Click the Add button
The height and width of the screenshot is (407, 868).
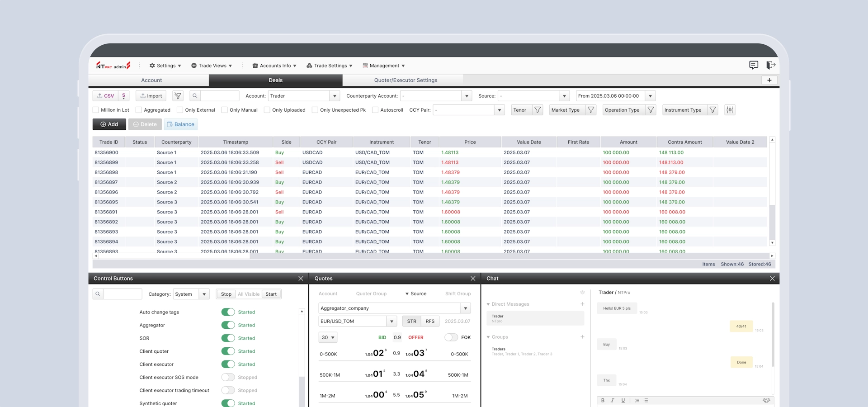click(x=109, y=124)
